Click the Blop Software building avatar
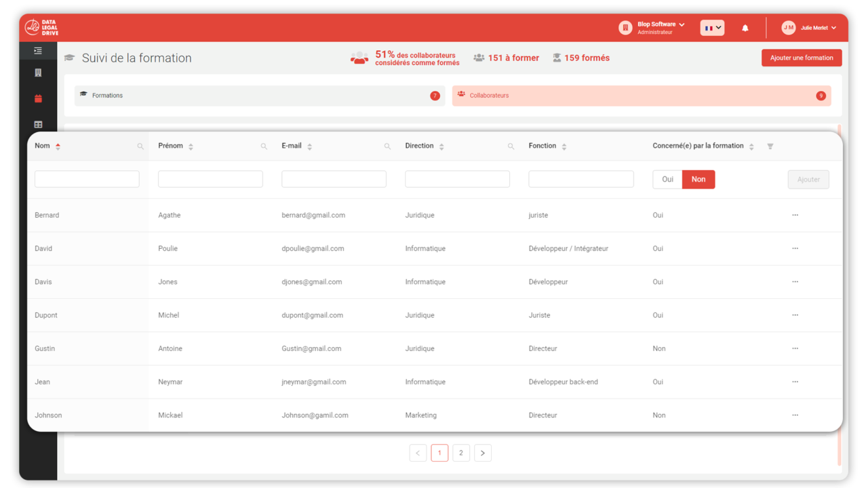The height and width of the screenshot is (488, 868). tap(625, 28)
